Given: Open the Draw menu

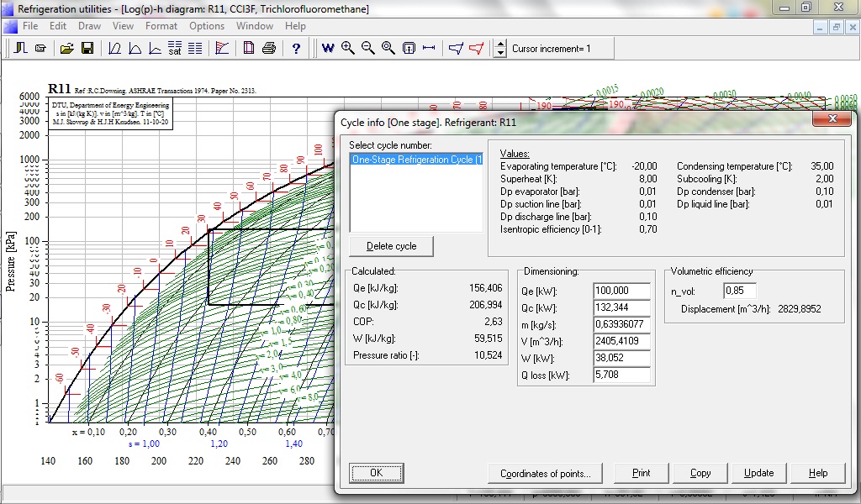Looking at the screenshot, I should [x=89, y=26].
